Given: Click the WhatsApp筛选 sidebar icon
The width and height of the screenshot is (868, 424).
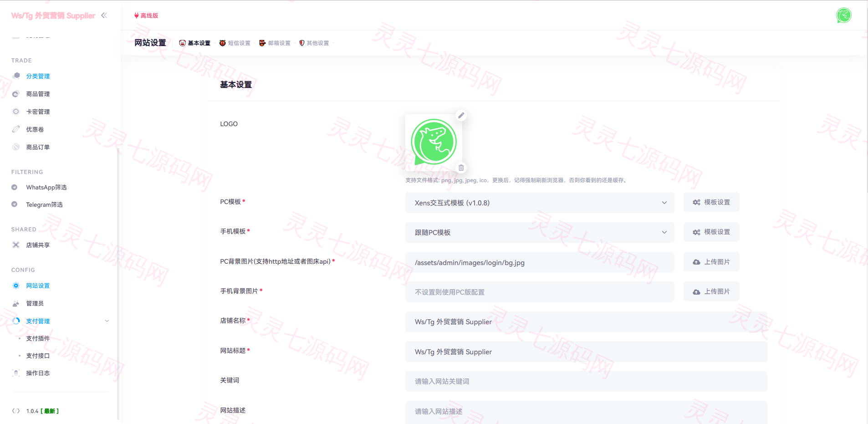Looking at the screenshot, I should click(x=15, y=187).
